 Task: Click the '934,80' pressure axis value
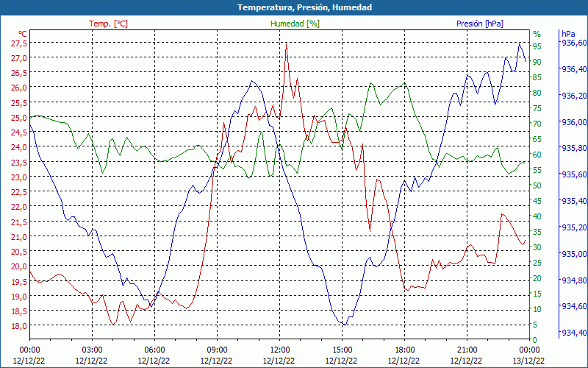coord(573,280)
